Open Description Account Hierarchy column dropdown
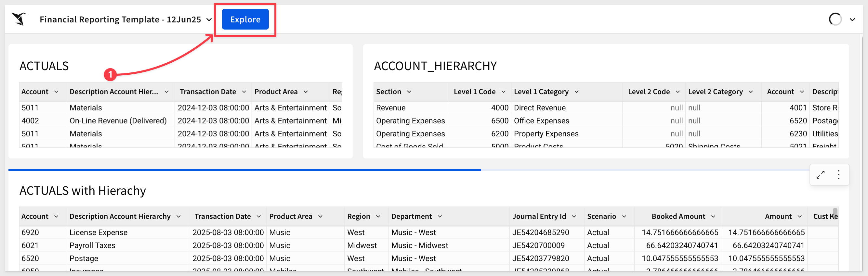868x276 pixels. pos(178,217)
